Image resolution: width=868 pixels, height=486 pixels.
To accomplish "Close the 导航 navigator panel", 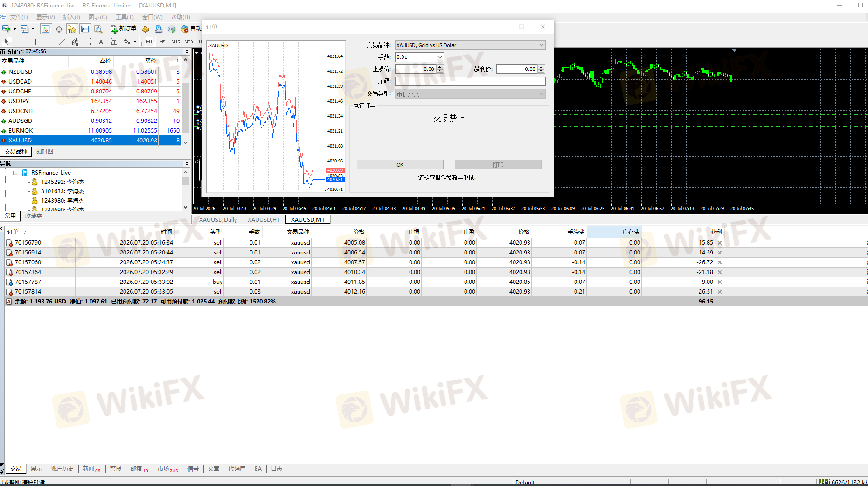I will [187, 163].
